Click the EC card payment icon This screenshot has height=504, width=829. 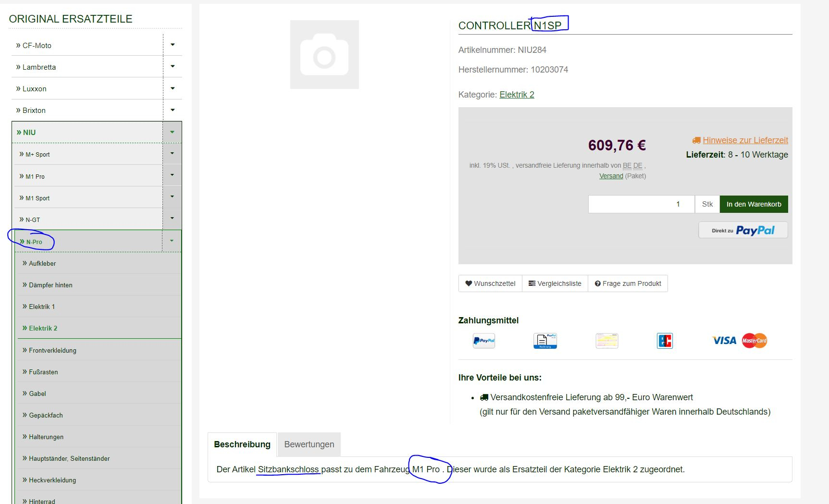click(665, 341)
